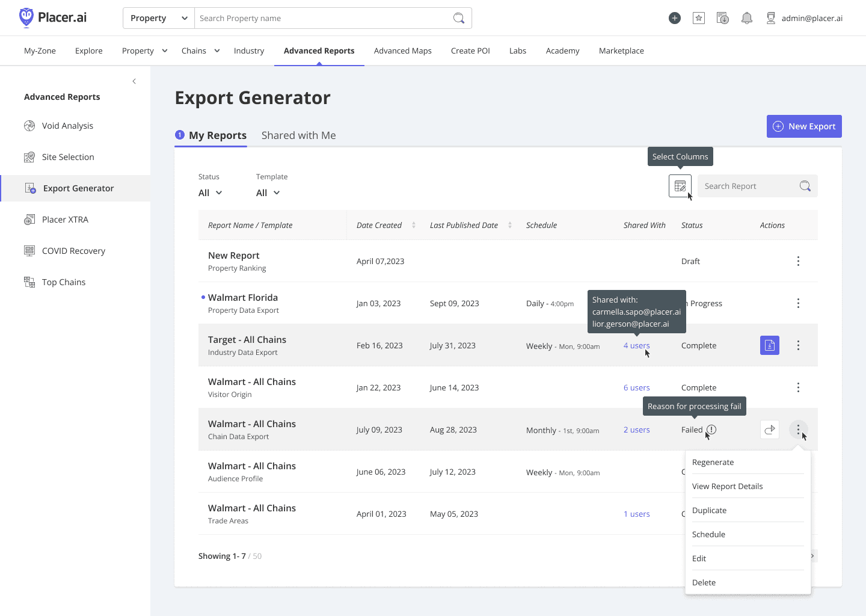Click the Search Report magnifier icon
This screenshot has width=866, height=616.
[805, 186]
